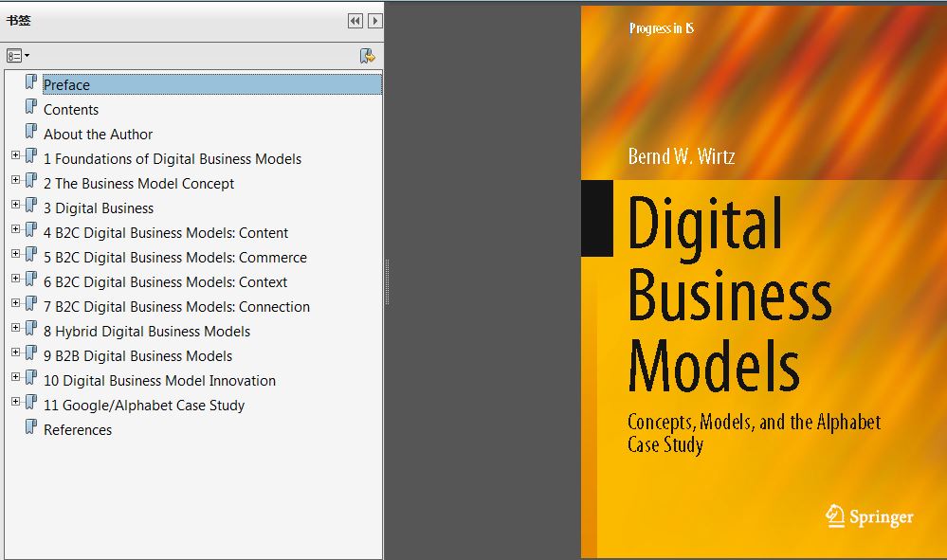Click the panel splitter grip handle
Screen dimensions: 947x560
(387, 281)
